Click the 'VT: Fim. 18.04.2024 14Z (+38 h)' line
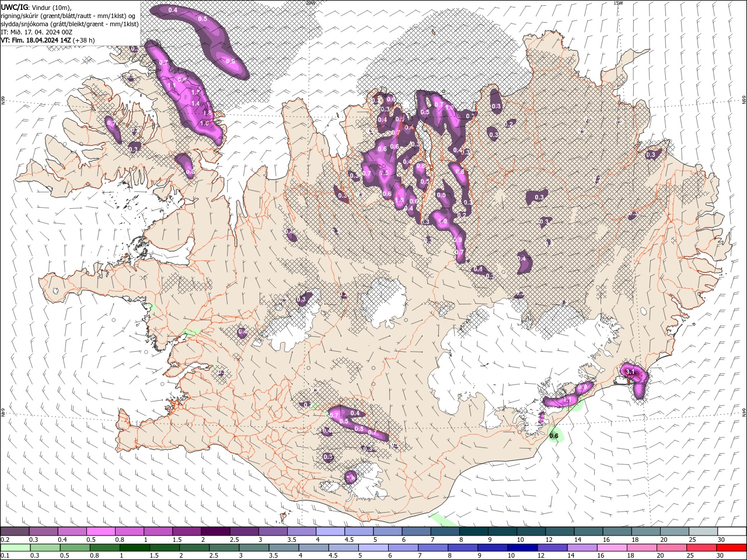This screenshot has height=560, width=747. 48,40
